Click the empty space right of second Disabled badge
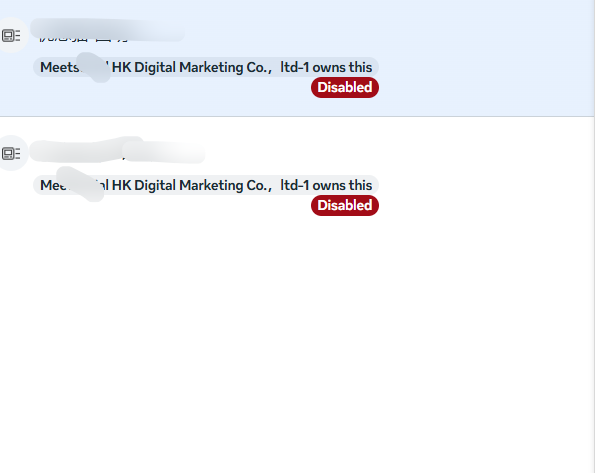 coord(480,205)
